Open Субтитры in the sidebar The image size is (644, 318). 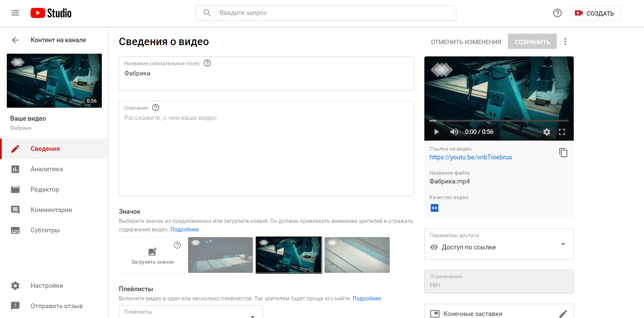[54, 230]
